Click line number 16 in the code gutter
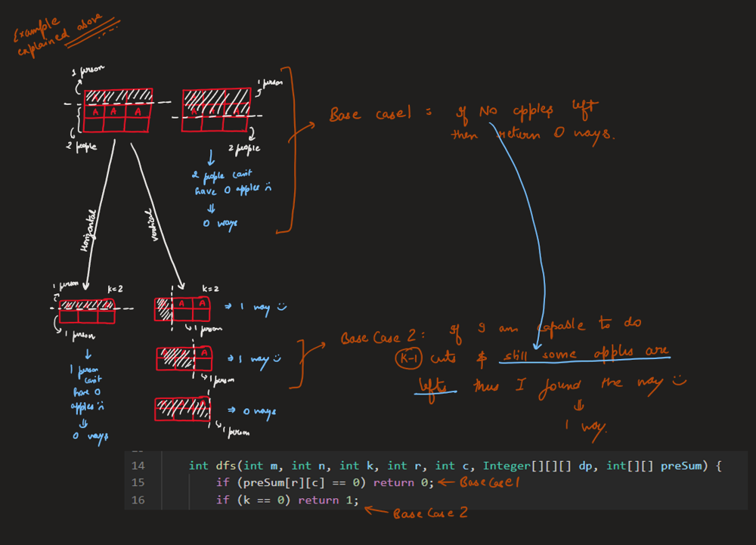 [x=138, y=500]
